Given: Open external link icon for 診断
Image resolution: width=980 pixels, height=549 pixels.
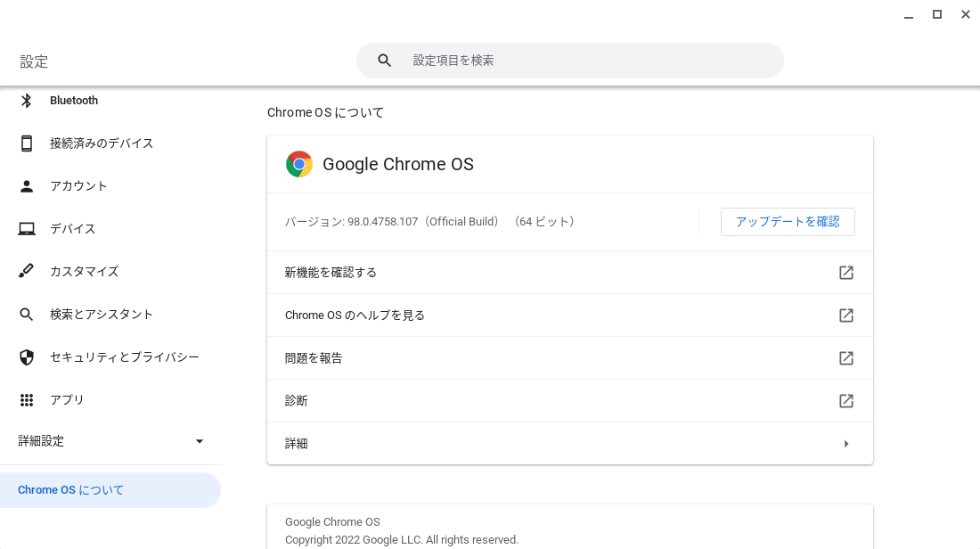Looking at the screenshot, I should (x=845, y=401).
